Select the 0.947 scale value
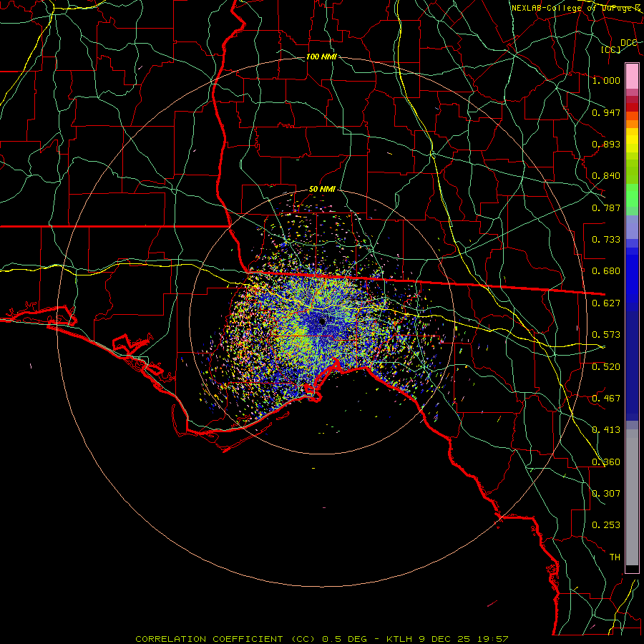644x644 pixels. tap(606, 112)
